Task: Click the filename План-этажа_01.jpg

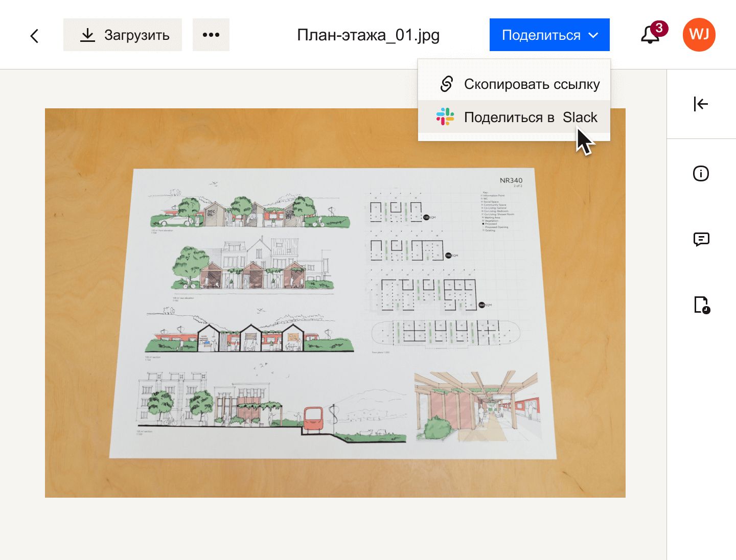Action: tap(369, 35)
